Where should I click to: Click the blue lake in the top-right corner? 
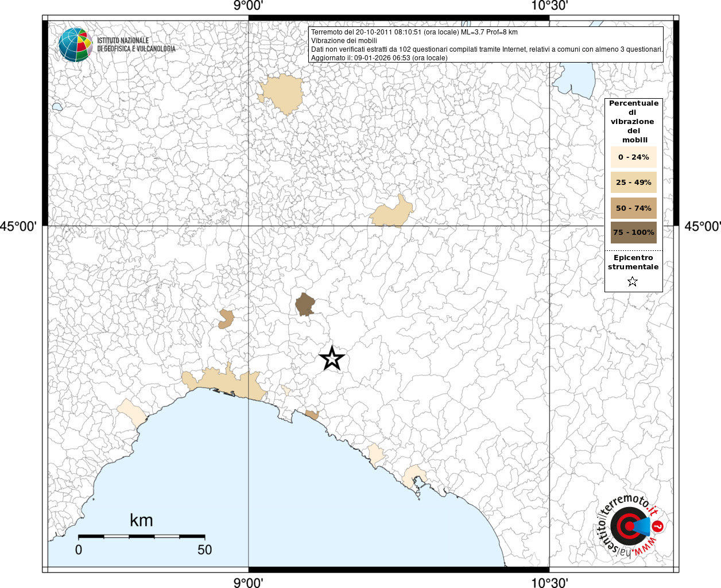point(577,78)
